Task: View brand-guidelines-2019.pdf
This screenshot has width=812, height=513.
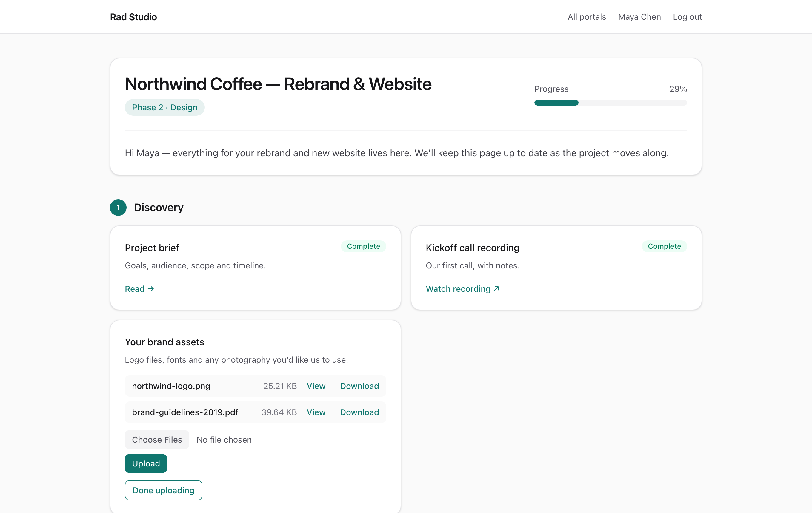Action: click(x=316, y=412)
